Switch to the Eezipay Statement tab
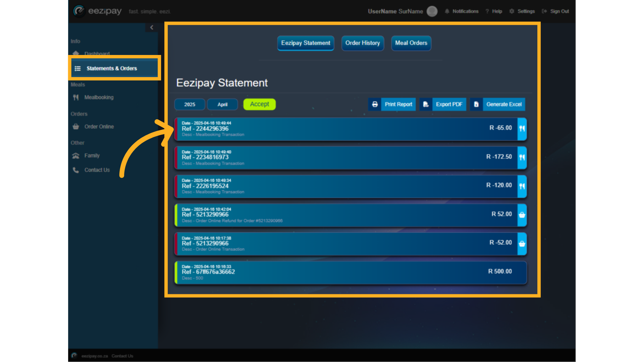This screenshot has width=644, height=362. pyautogui.click(x=306, y=43)
